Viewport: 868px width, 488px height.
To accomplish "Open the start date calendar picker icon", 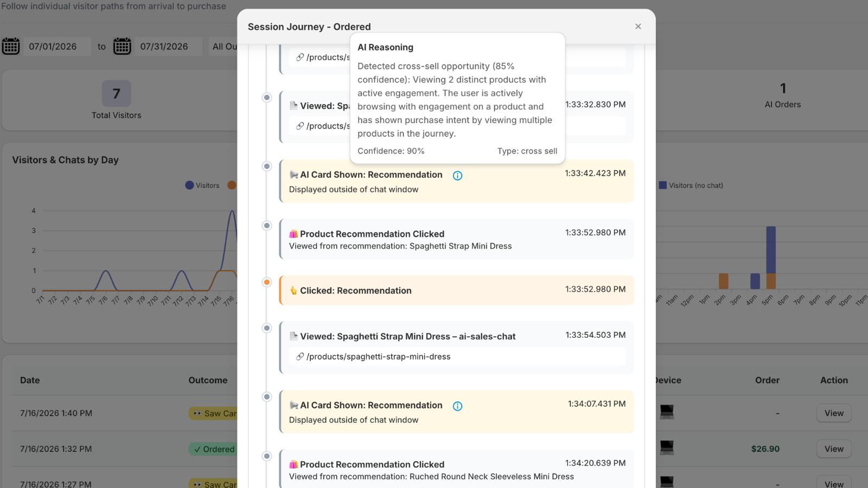I will [11, 46].
